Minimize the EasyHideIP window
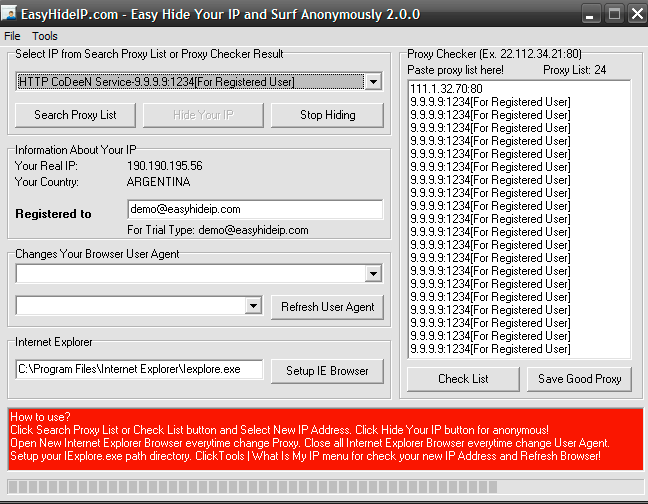Screen dimensions: 648x504 click(590, 14)
